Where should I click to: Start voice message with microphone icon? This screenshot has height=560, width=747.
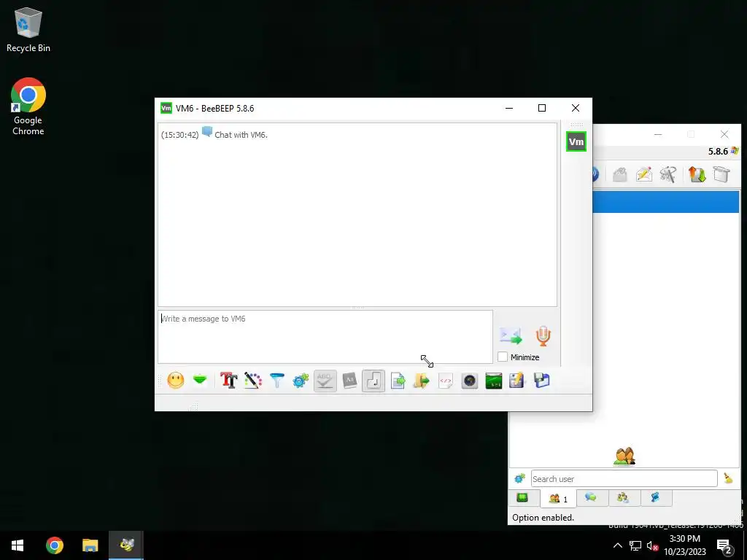[543, 335]
